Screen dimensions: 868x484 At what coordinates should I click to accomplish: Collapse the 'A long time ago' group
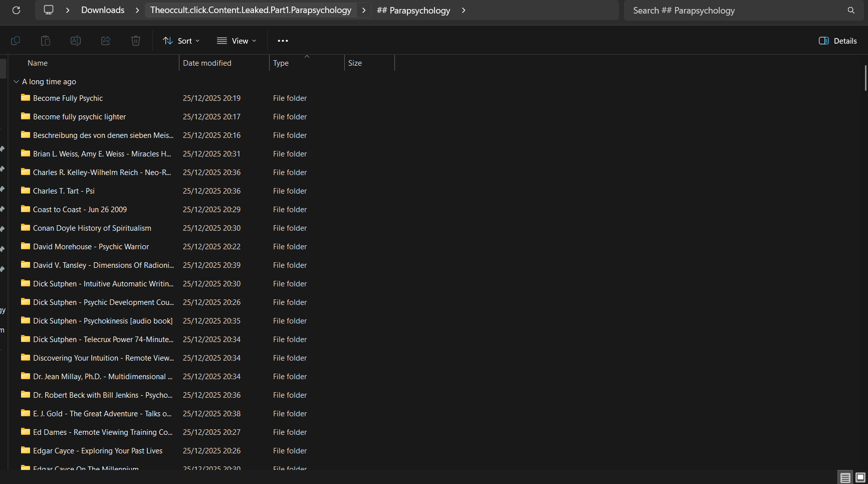coord(16,82)
